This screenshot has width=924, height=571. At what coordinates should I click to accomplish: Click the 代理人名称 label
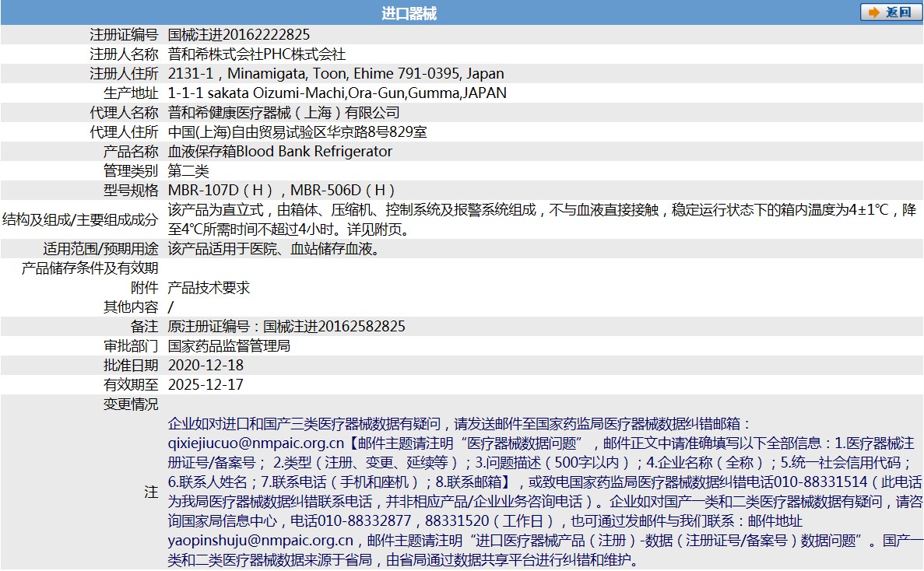pyautogui.click(x=124, y=113)
